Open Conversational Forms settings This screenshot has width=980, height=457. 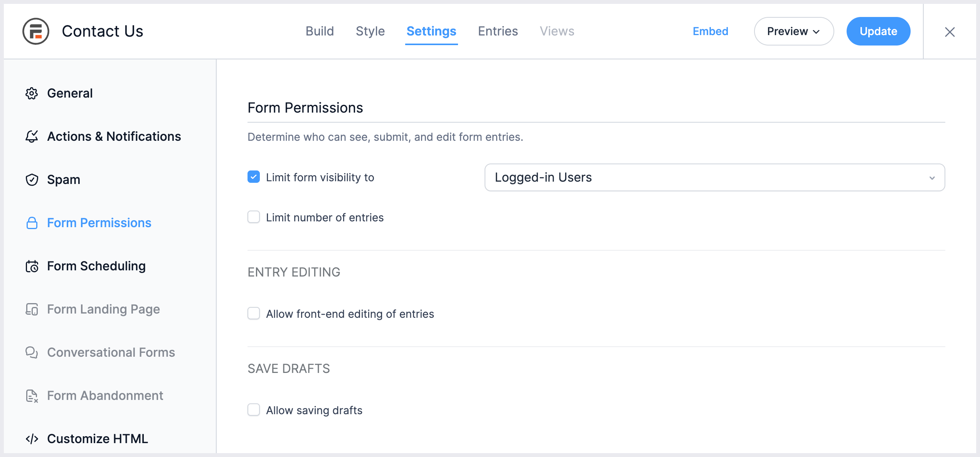point(111,352)
